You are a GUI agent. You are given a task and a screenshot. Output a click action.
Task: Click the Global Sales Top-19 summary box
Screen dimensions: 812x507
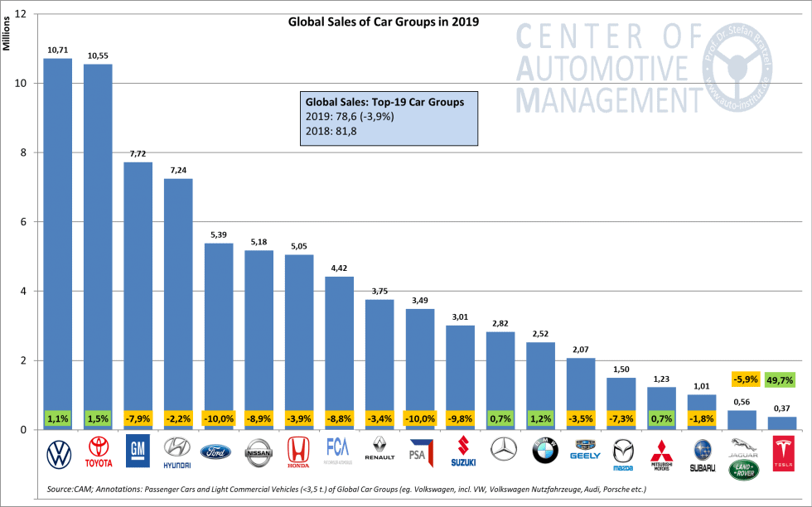click(x=389, y=118)
